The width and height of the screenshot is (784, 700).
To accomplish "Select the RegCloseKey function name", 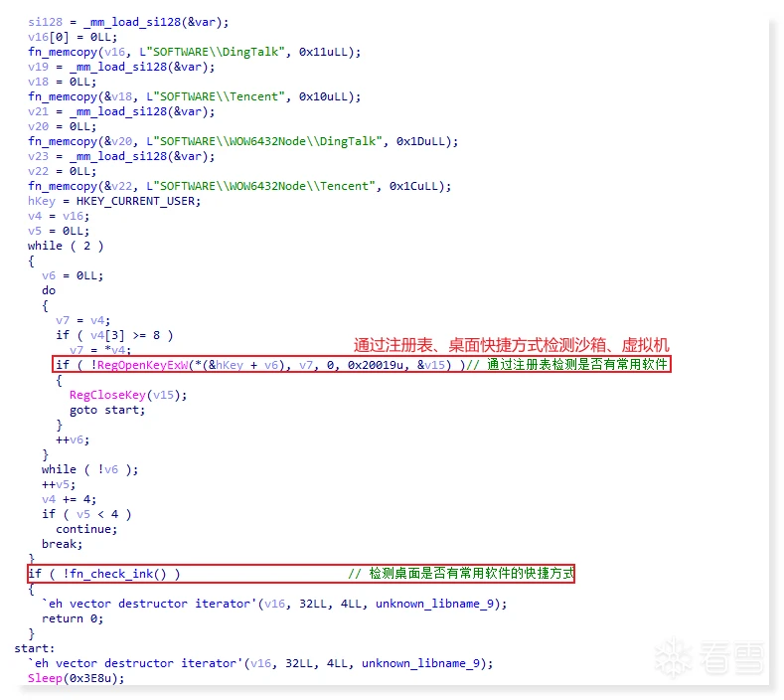I will coord(107,396).
